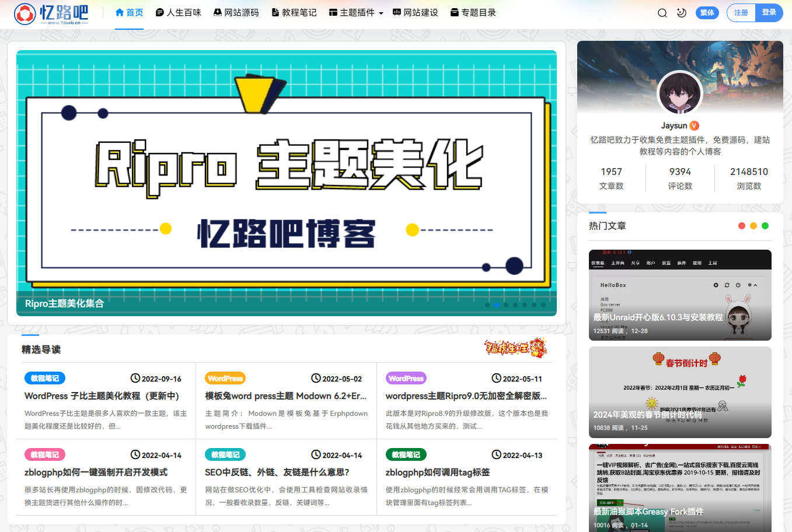The width and height of the screenshot is (792, 532).
Task: Toggle dark mode moon icon
Action: click(x=681, y=13)
